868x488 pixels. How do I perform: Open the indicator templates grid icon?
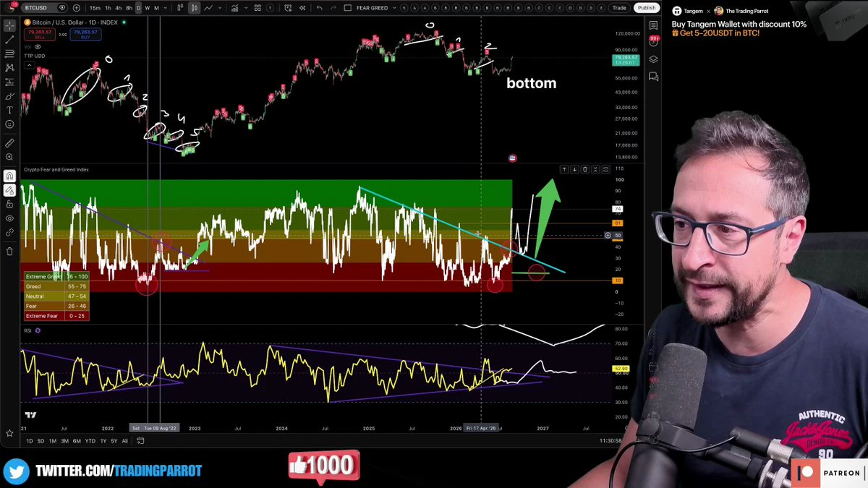(x=258, y=8)
